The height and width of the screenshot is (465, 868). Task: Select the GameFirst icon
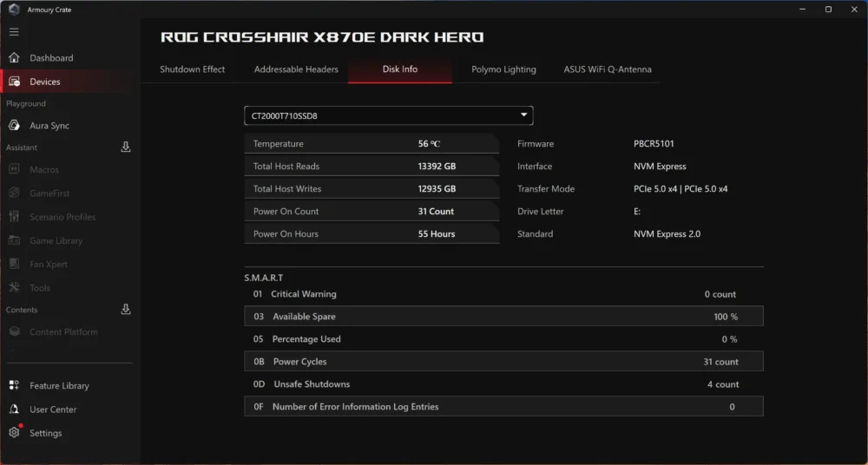click(x=15, y=193)
